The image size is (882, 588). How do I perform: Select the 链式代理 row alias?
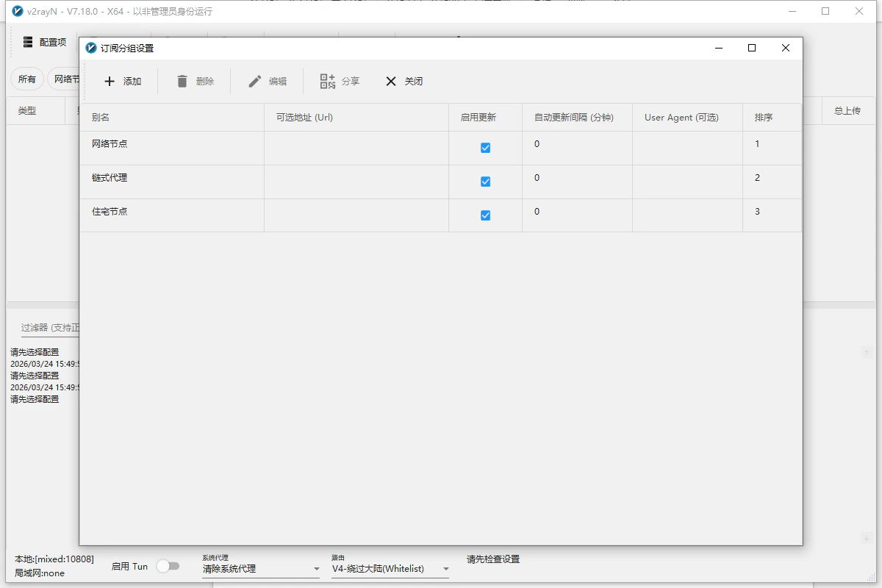(x=110, y=178)
